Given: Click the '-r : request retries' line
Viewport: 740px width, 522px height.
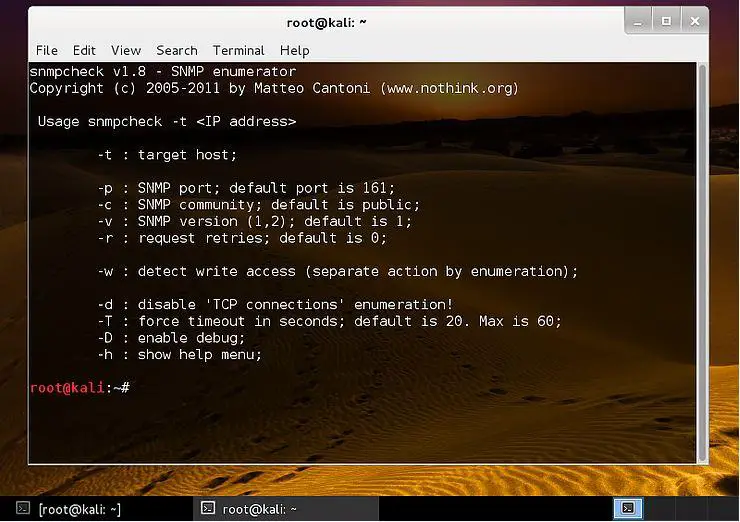Looking at the screenshot, I should point(242,238).
